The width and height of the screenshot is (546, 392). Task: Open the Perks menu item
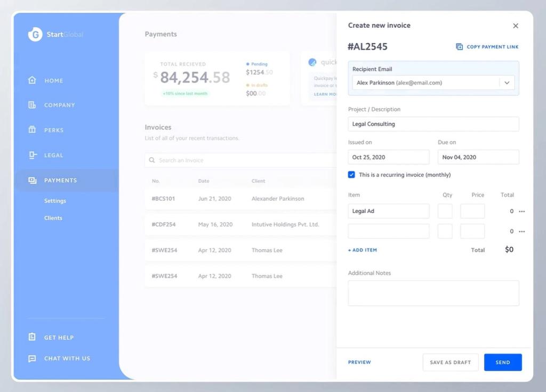coord(54,130)
